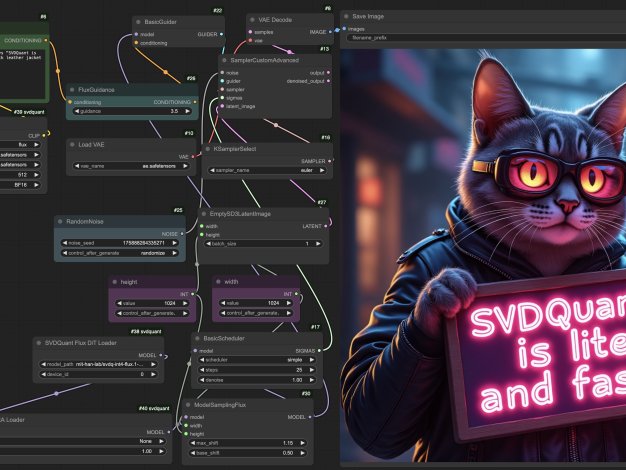This screenshot has height=470, width=626.
Task: Click the generated cat image preview
Action: tap(483, 256)
